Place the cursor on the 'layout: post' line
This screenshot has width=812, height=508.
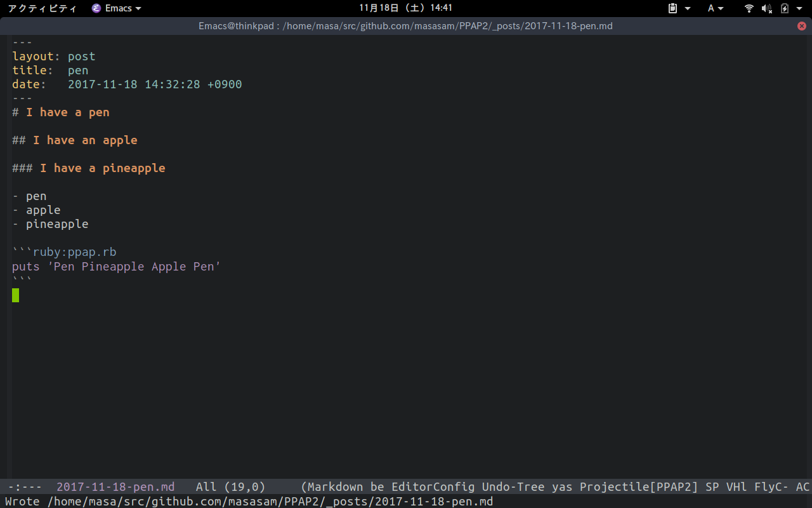pos(54,57)
